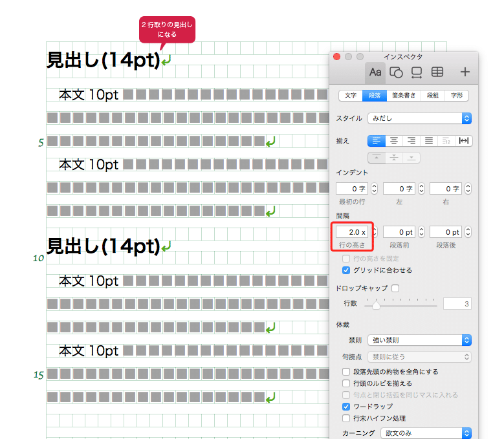
Task: Check 行頭のルビを揃える
Action: point(346,383)
